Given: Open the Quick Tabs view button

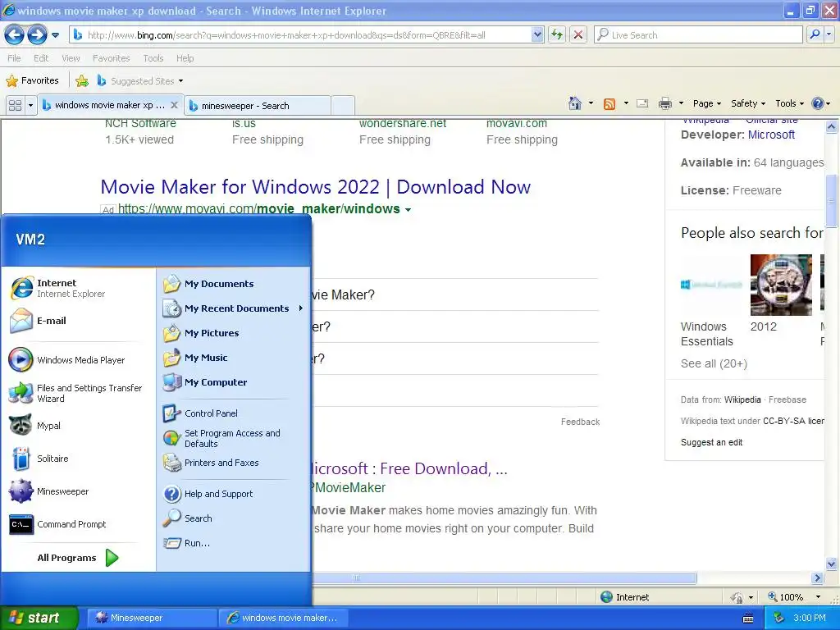Looking at the screenshot, I should [15, 106].
